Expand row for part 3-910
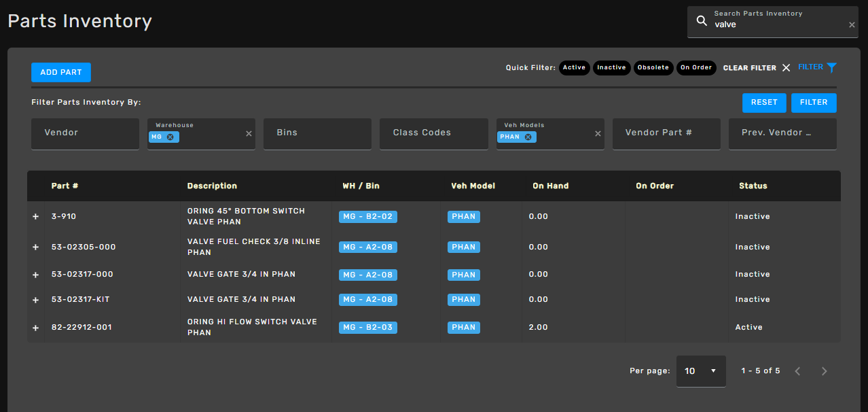The height and width of the screenshot is (412, 868). tap(35, 217)
